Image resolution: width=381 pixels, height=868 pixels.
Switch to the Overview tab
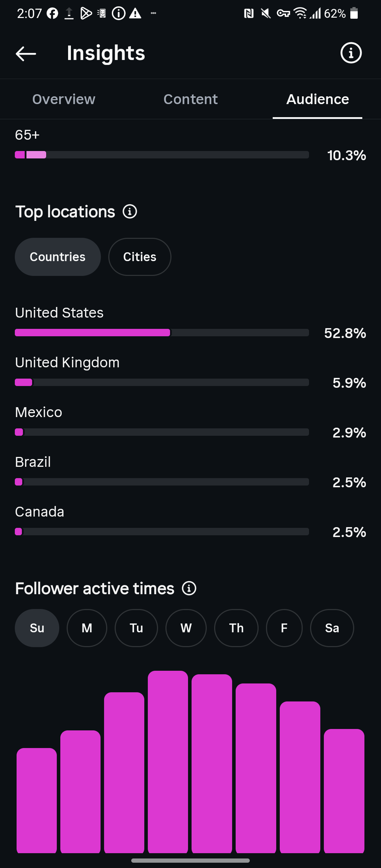(x=64, y=99)
